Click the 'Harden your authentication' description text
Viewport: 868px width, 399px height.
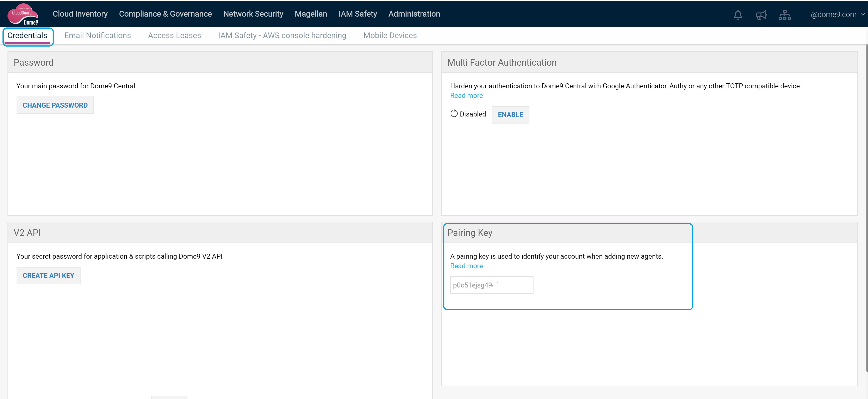coord(625,86)
